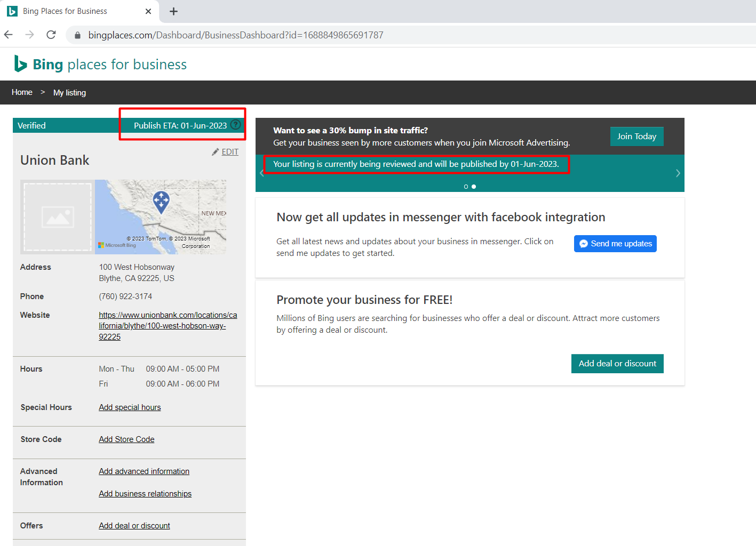Viewport: 756px width, 546px height.
Task: Select phone number (760) 922-3174
Action: click(x=125, y=296)
